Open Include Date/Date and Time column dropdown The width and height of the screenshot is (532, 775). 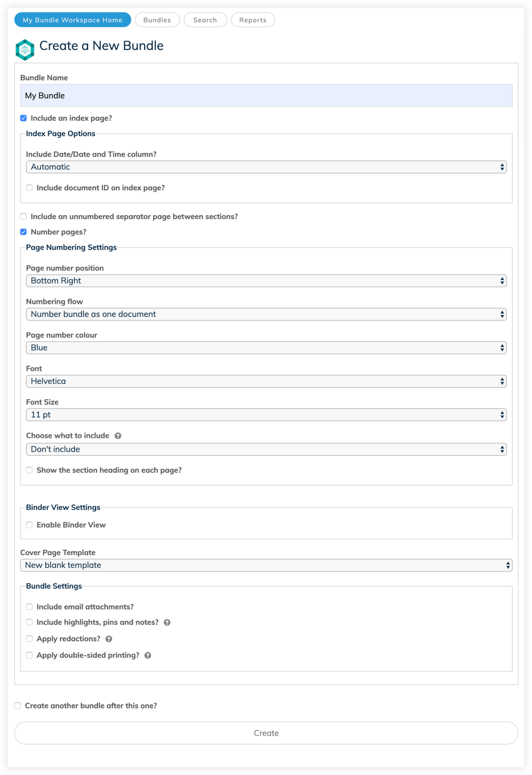[266, 167]
